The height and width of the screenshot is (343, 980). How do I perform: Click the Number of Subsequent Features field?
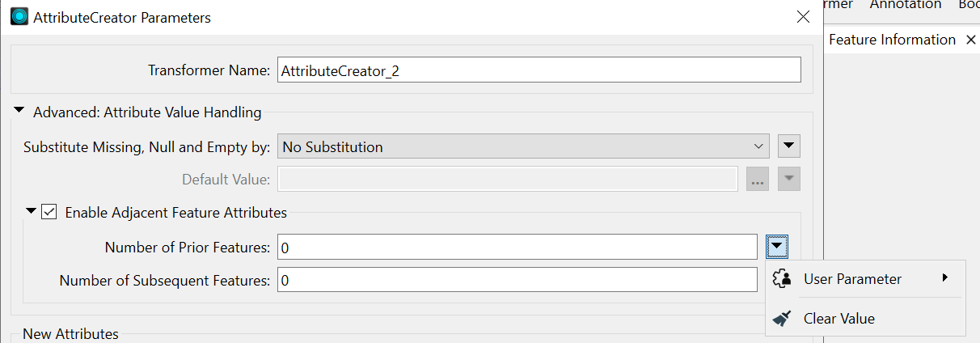pyautogui.click(x=517, y=281)
